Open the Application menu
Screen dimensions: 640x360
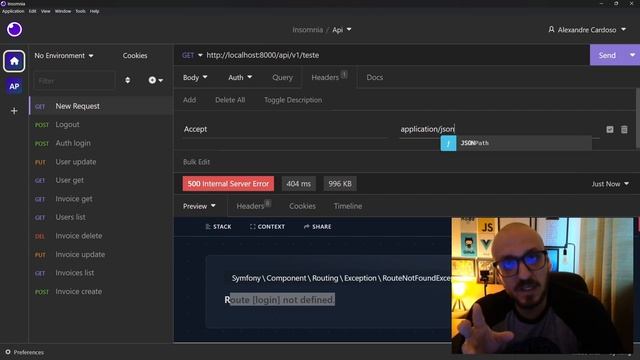click(x=13, y=11)
